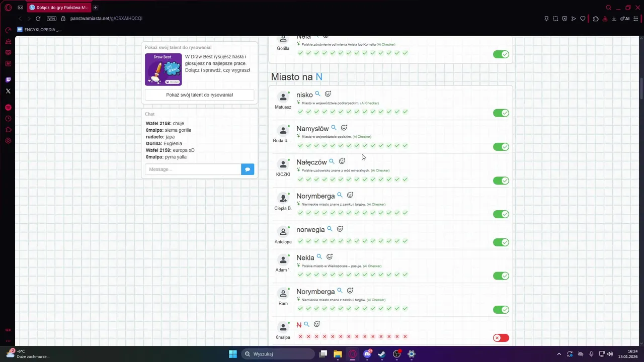Toggle approval switch for norwegia answer

(x=501, y=242)
